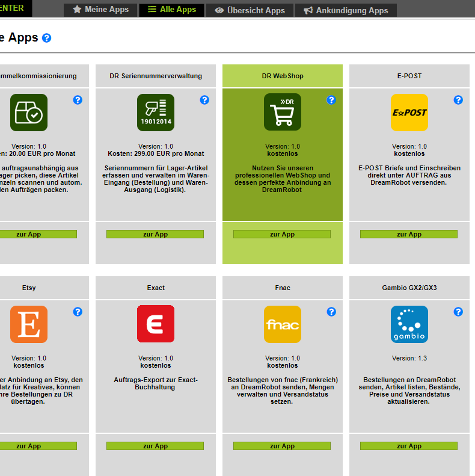Select the E-POST card title

click(409, 76)
